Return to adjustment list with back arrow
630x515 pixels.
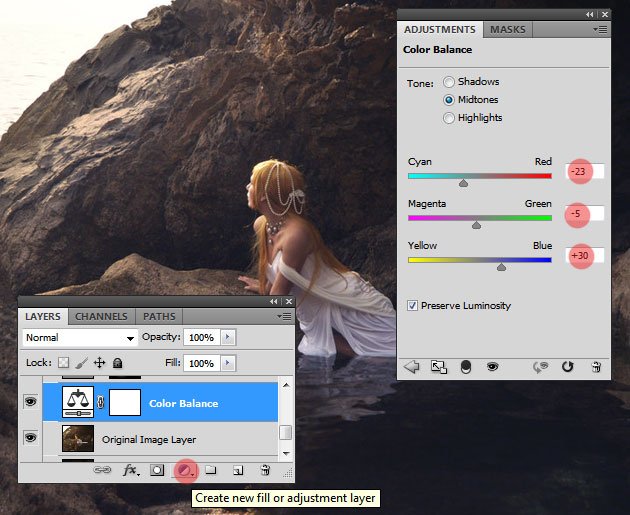(x=411, y=367)
